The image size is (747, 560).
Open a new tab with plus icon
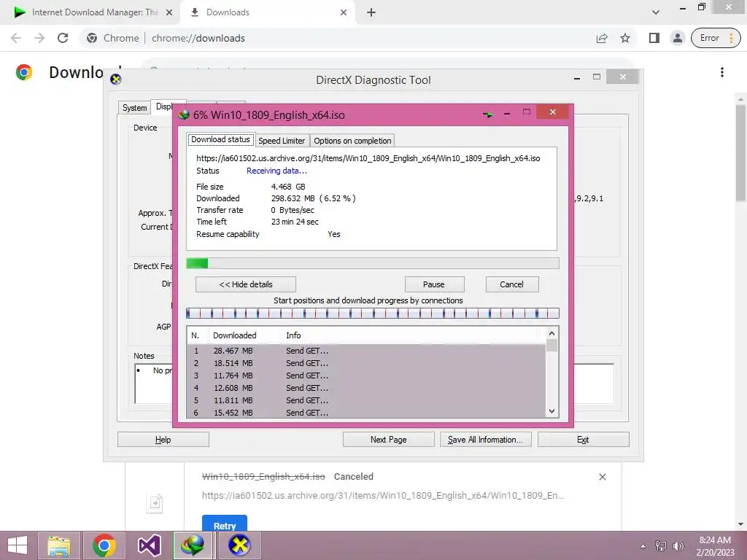click(x=371, y=12)
